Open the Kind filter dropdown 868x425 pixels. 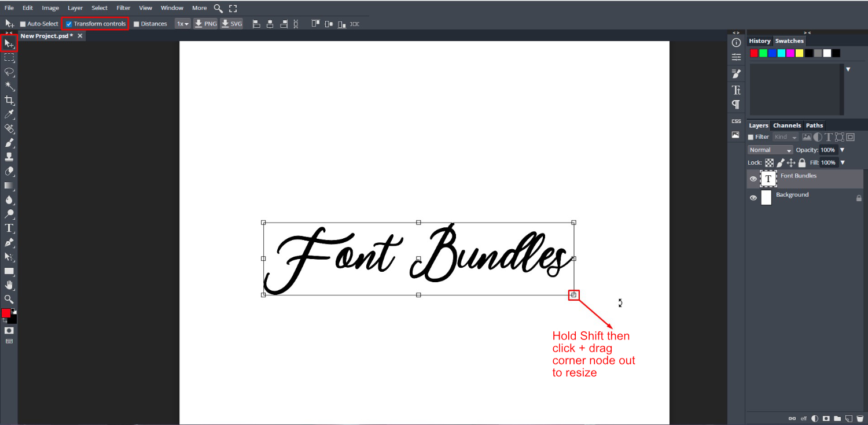point(786,137)
